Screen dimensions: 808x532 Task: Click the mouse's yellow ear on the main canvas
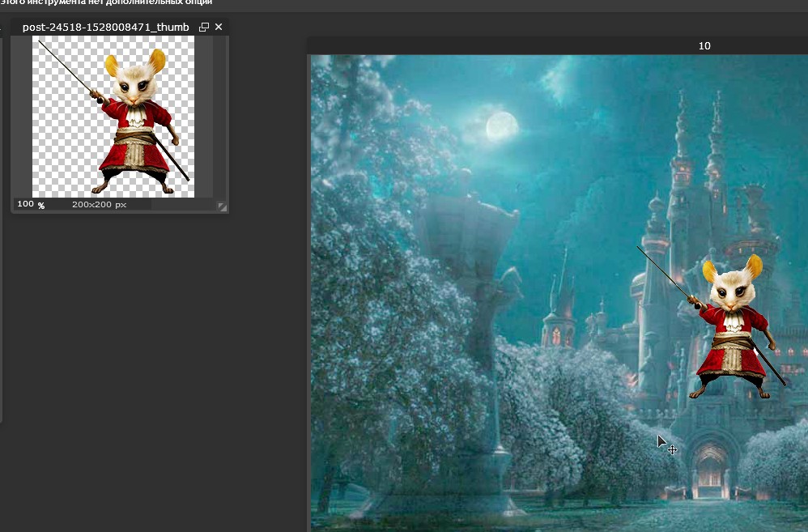[711, 272]
